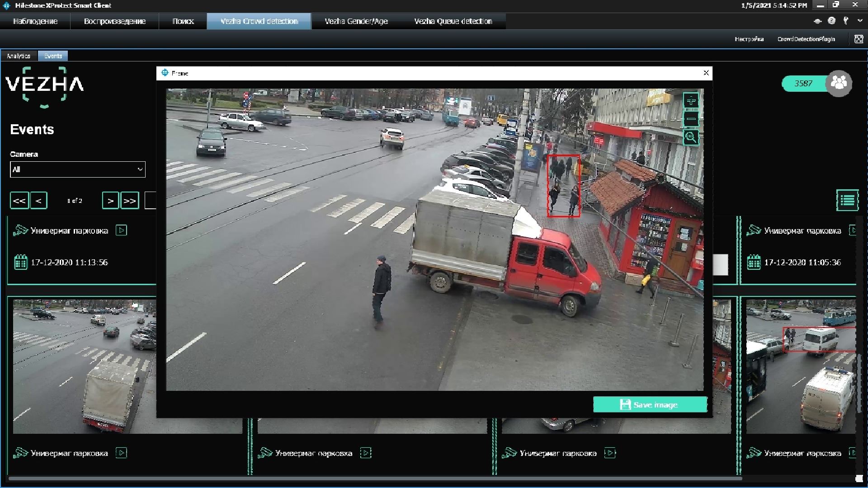Click camera icon of fourth bottom card

tap(754, 453)
